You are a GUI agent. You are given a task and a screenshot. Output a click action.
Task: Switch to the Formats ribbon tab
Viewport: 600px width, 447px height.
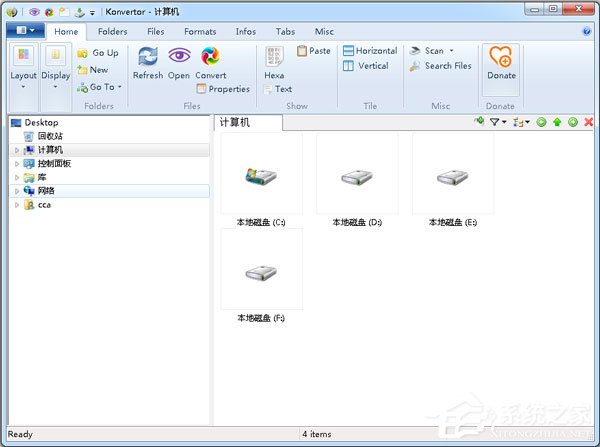[200, 31]
